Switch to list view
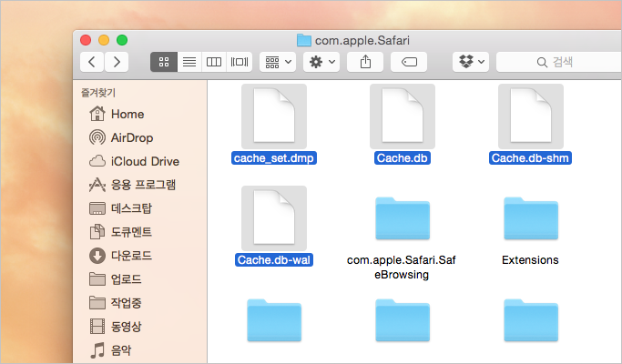 coord(189,62)
